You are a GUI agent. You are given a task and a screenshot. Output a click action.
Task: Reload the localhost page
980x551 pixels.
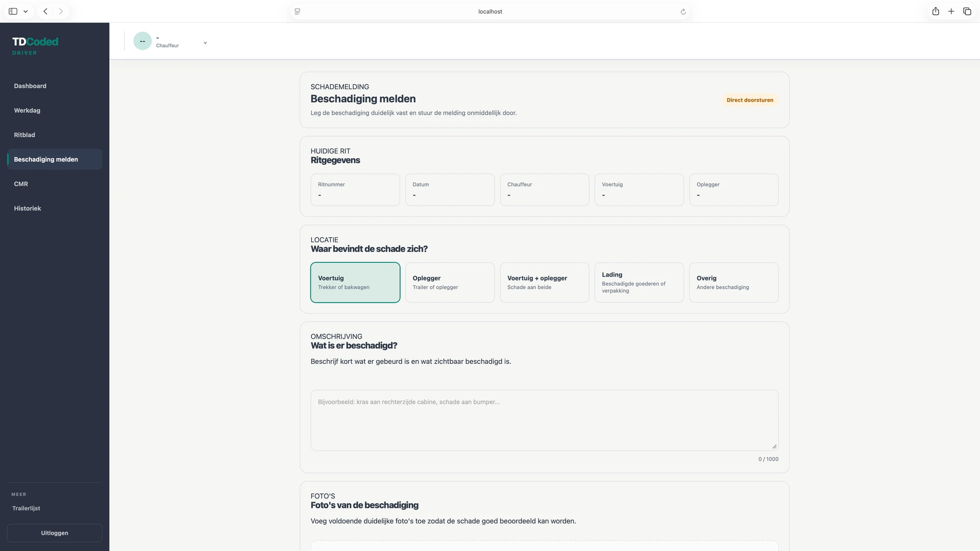683,12
